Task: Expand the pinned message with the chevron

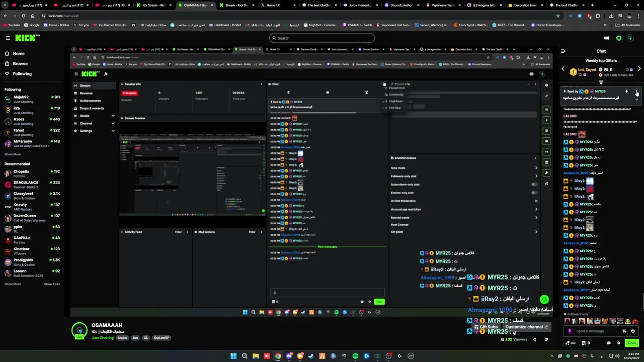Action: [636, 99]
